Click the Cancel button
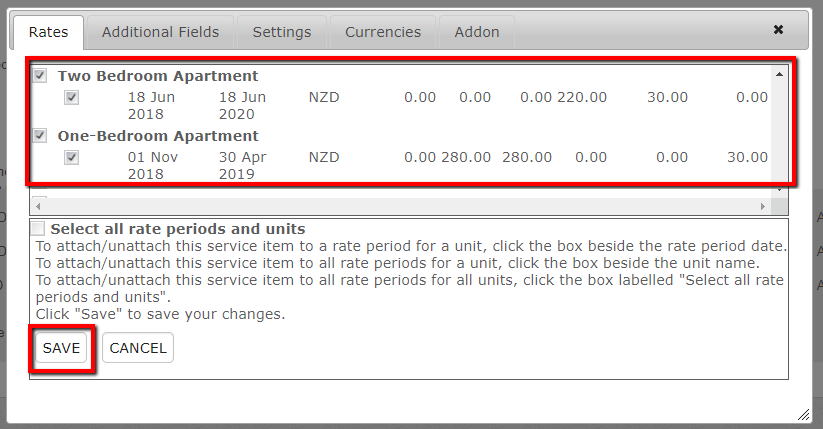The height and width of the screenshot is (429, 823). [138, 348]
